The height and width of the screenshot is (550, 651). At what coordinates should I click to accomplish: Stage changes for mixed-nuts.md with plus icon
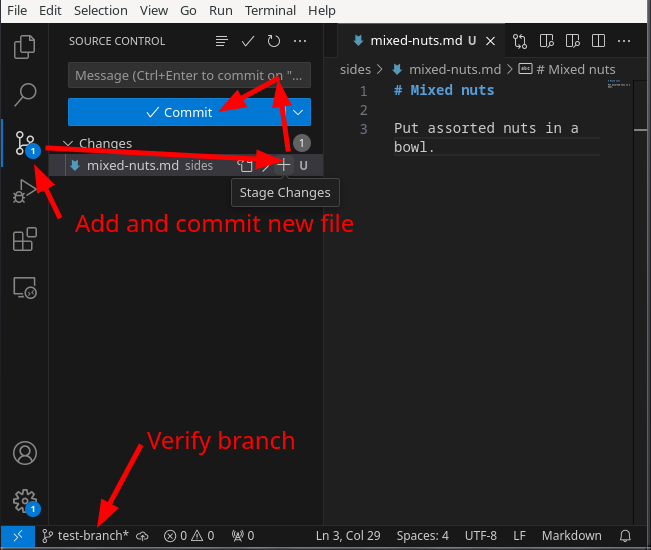283,165
